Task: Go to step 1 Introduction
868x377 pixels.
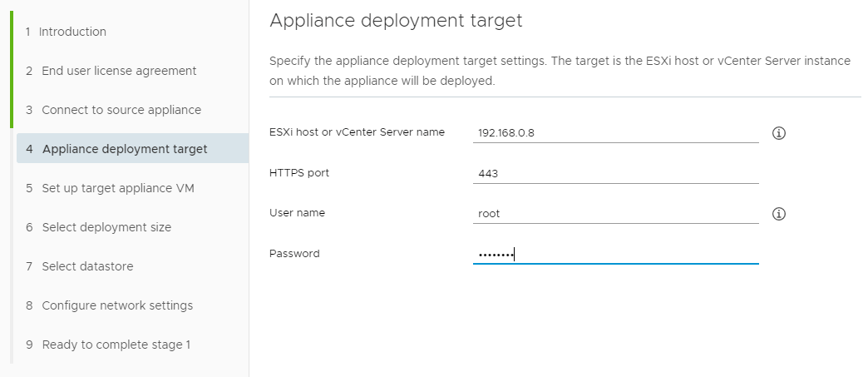Action: pyautogui.click(x=132, y=32)
